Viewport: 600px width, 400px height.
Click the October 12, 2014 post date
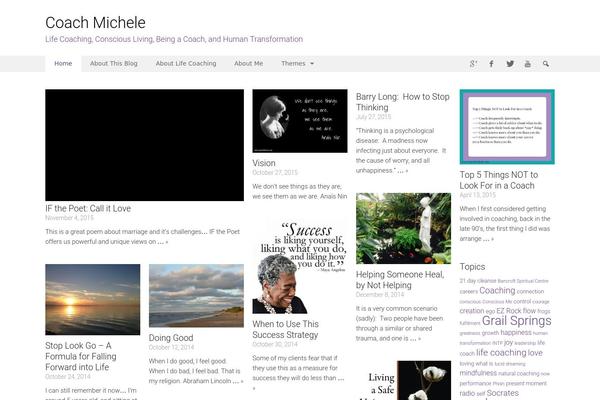coord(171,347)
